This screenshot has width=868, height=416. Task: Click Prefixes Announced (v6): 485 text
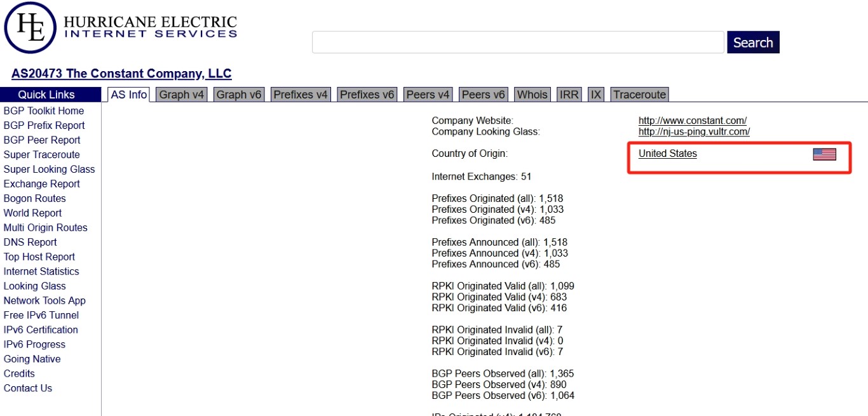tap(496, 264)
